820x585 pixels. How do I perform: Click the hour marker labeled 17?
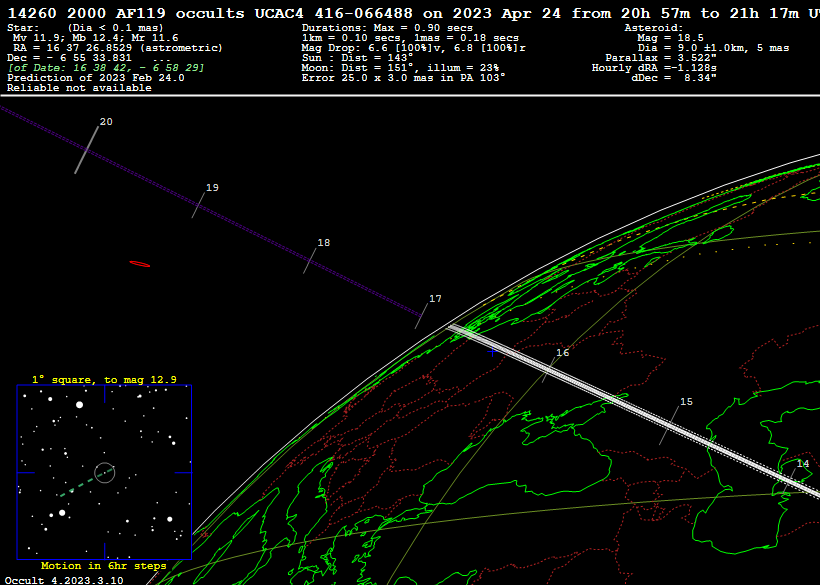pos(435,299)
